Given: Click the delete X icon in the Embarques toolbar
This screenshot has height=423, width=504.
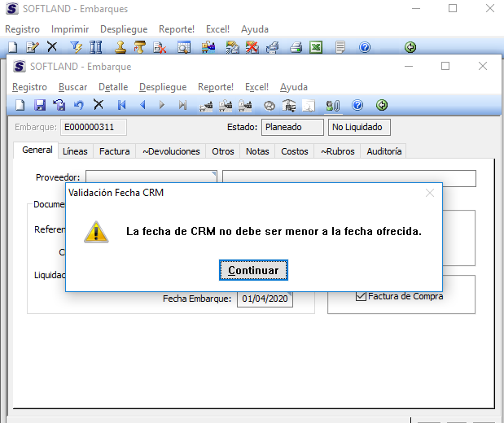Looking at the screenshot, I should pos(52,46).
